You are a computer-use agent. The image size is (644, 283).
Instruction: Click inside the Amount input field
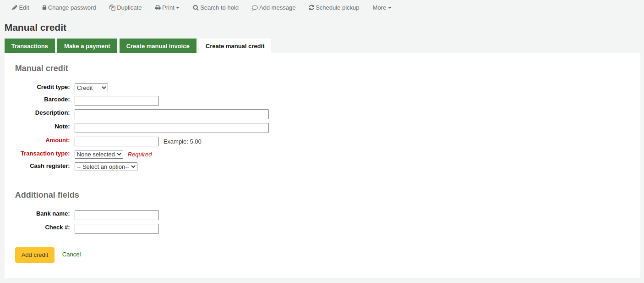pyautogui.click(x=116, y=141)
